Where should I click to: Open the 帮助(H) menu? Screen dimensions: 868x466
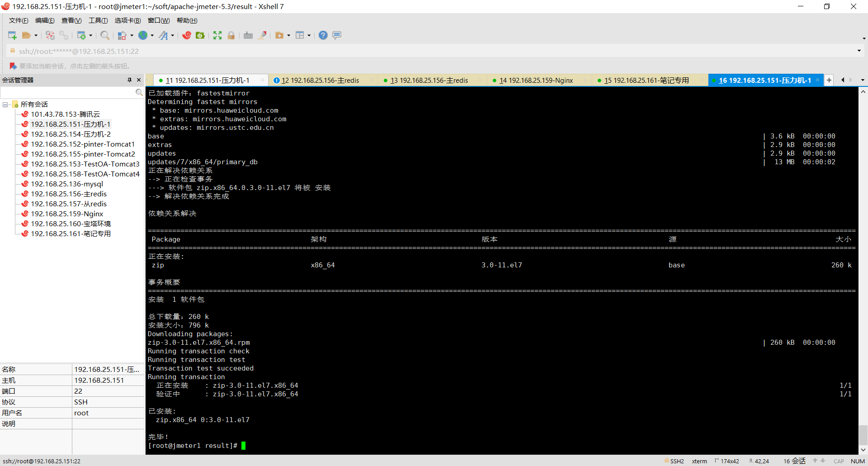pyautogui.click(x=187, y=20)
